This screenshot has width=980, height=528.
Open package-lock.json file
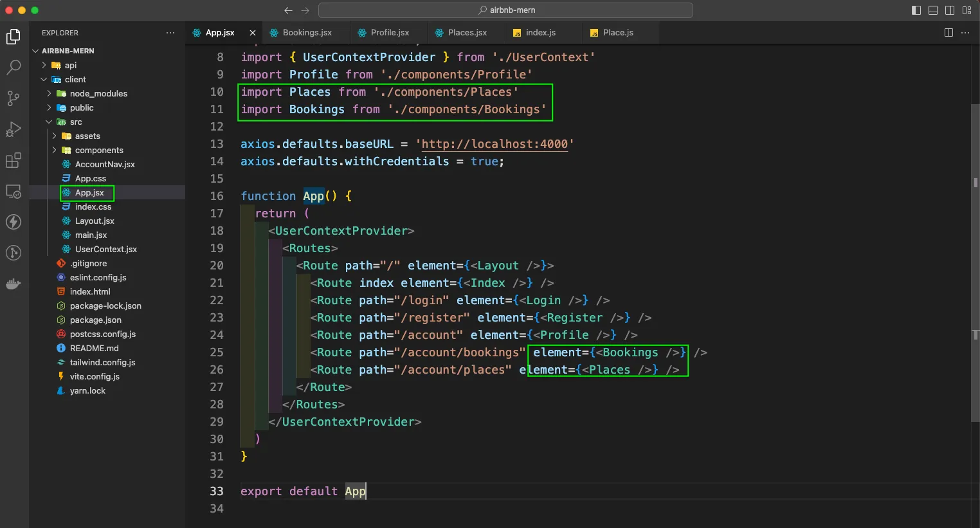point(105,305)
